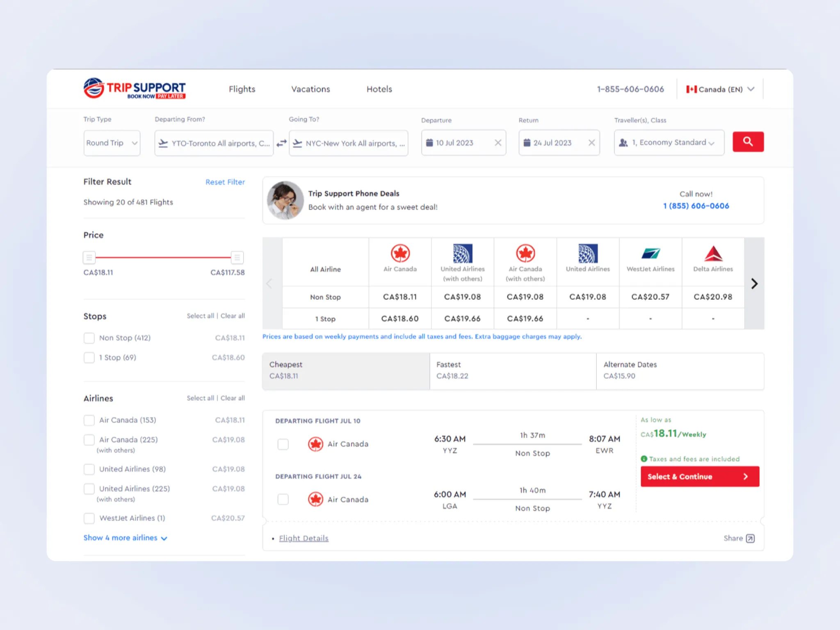840x630 pixels.
Task: Check the Non Stop (412) filter
Action: tap(89, 338)
